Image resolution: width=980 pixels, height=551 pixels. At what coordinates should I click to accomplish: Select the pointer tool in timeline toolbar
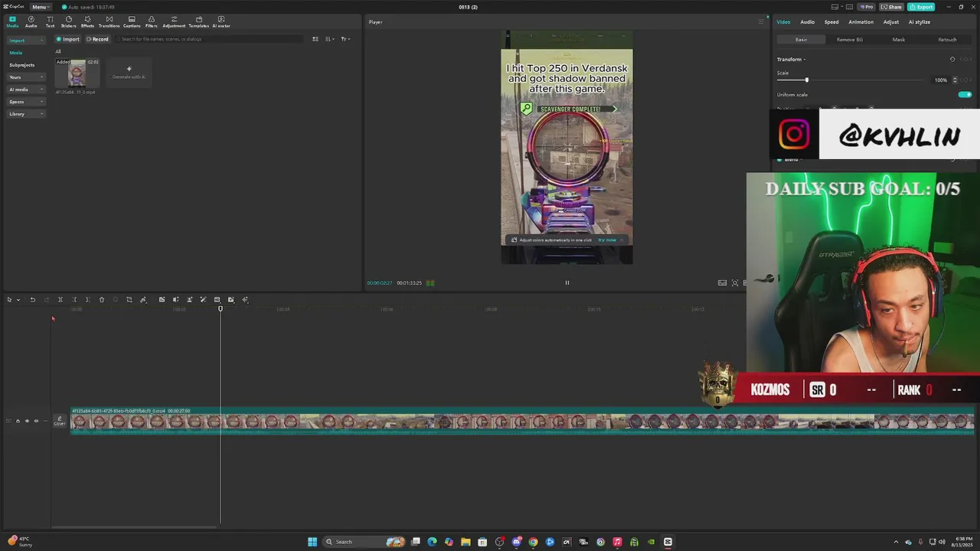coord(9,299)
